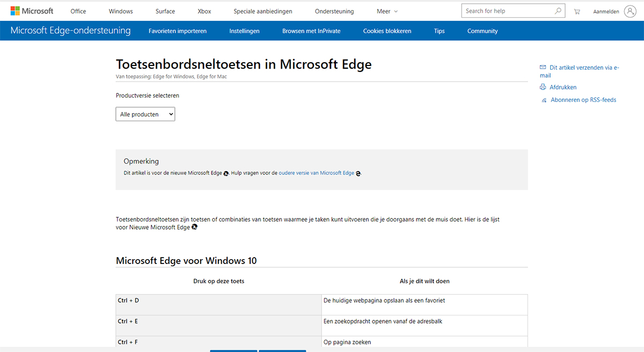Open the Office menu item
Image resolution: width=644 pixels, height=352 pixels.
(78, 11)
